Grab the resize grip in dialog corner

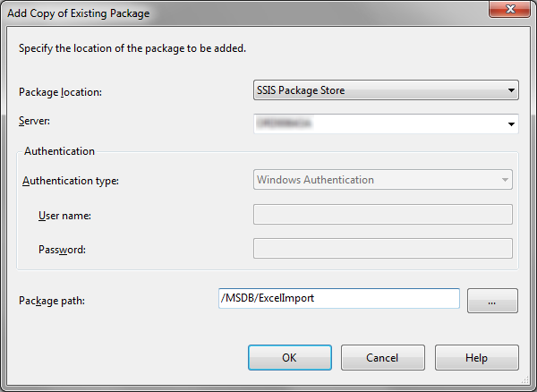point(525,380)
